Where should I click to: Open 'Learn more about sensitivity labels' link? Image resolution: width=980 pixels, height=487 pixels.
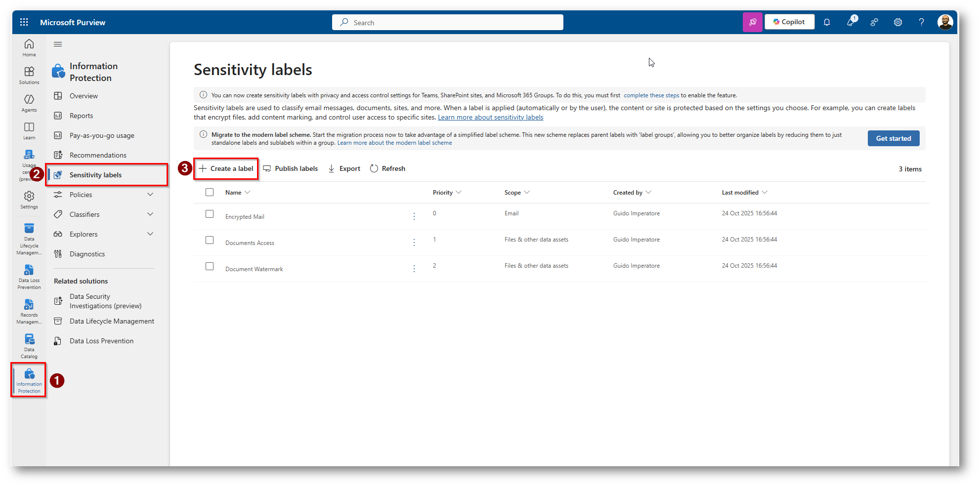coord(490,117)
